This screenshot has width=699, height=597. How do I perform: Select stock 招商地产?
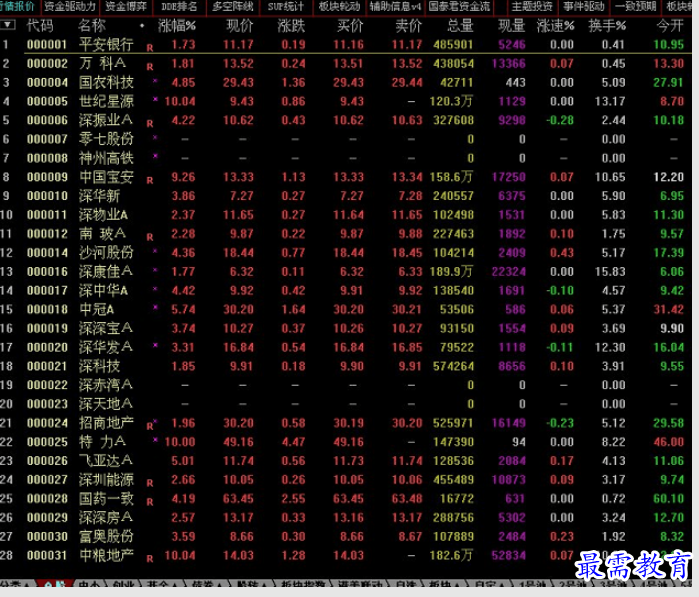click(x=106, y=423)
